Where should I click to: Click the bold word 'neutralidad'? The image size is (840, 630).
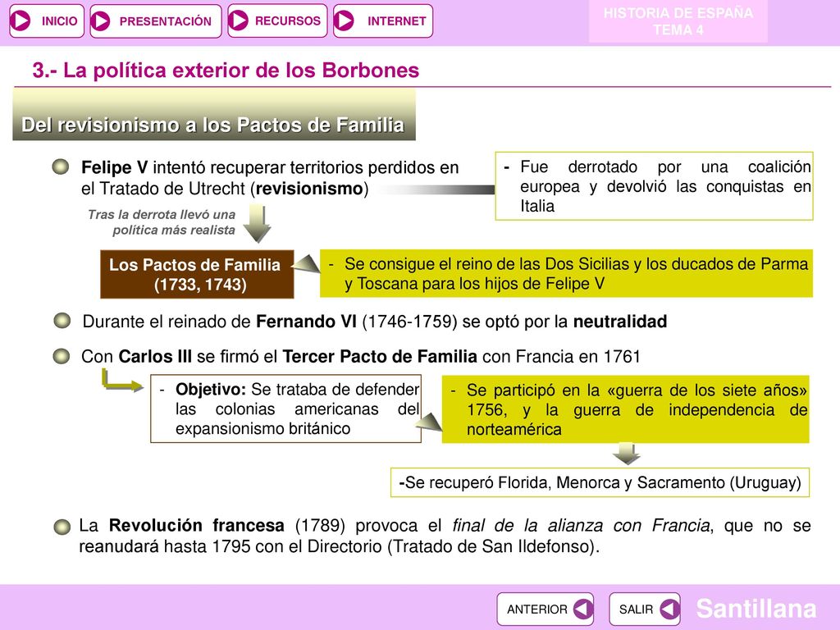coord(620,322)
